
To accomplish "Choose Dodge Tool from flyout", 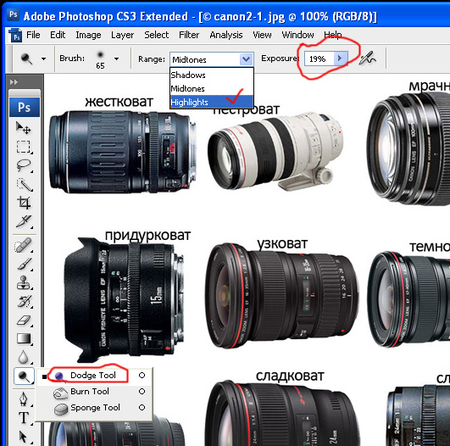I will pos(93,375).
